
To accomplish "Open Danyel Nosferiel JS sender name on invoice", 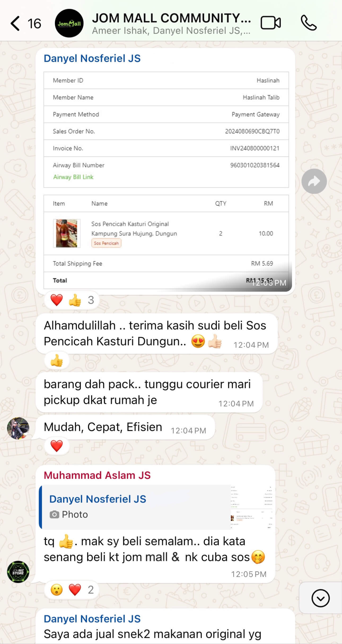I will pos(92,58).
